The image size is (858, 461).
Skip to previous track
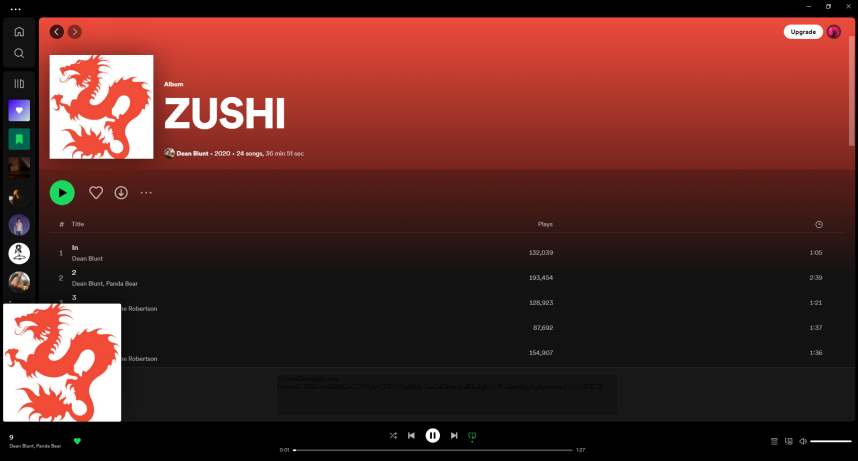[x=411, y=435]
